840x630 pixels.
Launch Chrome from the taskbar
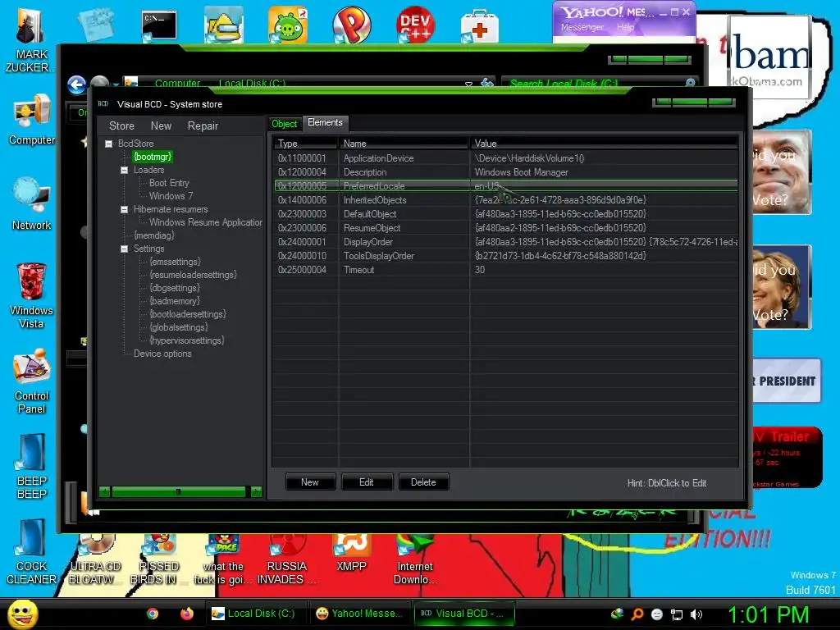pos(153,614)
